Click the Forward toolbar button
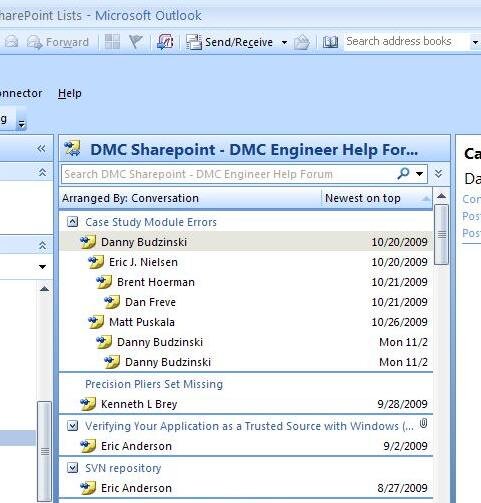Image resolution: width=481 pixels, height=503 pixels. (58, 42)
